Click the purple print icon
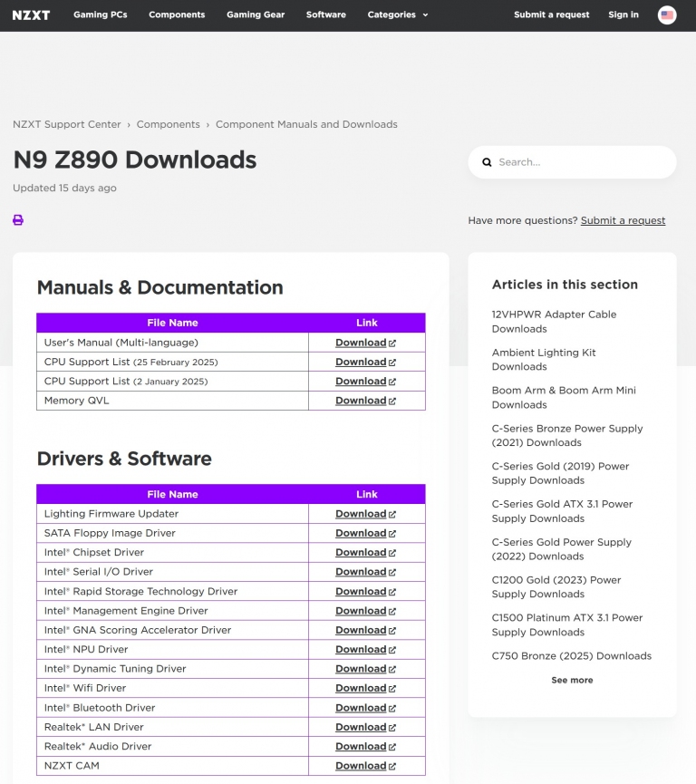The width and height of the screenshot is (696, 784). pos(18,220)
